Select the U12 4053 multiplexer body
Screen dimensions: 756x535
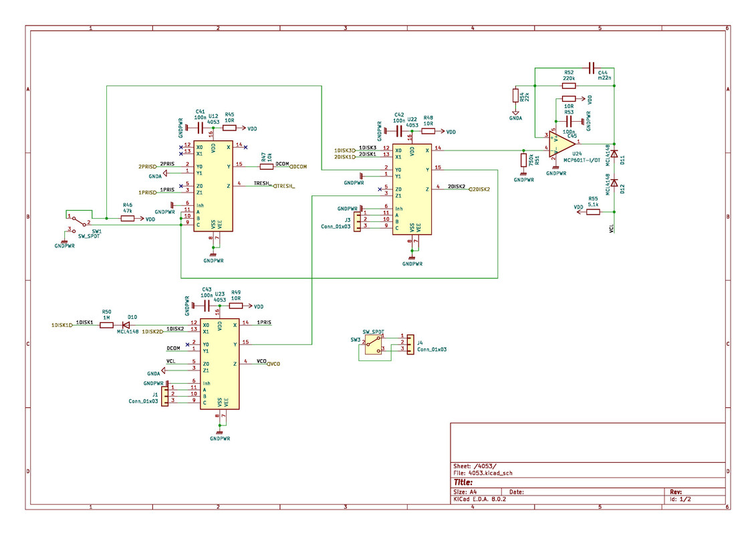(213, 186)
